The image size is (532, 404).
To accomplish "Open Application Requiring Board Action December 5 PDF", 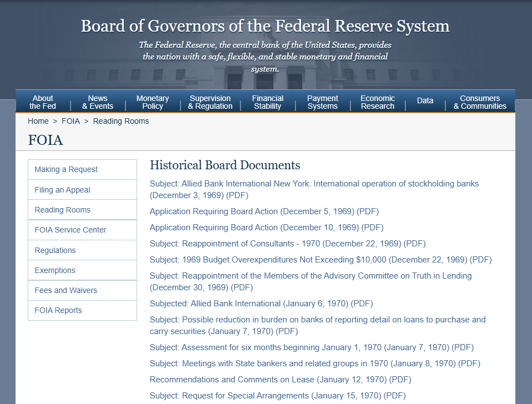I will coord(264,211).
